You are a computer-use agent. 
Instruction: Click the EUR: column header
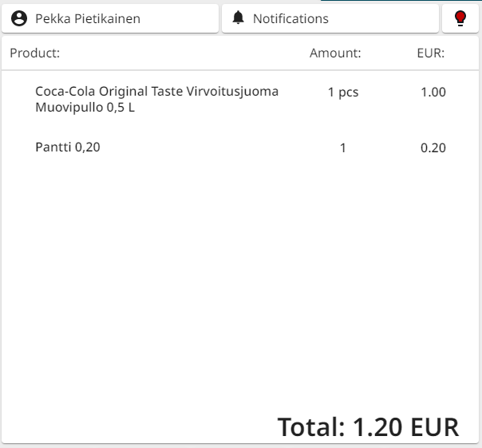pos(431,53)
